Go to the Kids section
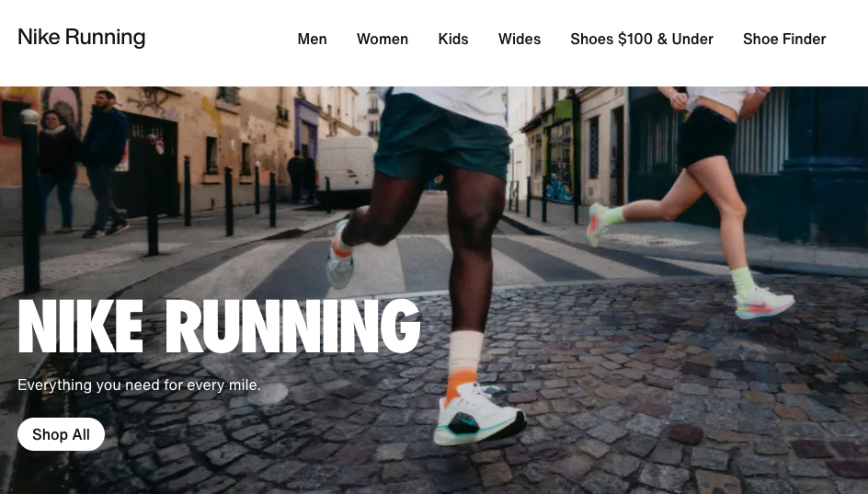 tap(453, 40)
